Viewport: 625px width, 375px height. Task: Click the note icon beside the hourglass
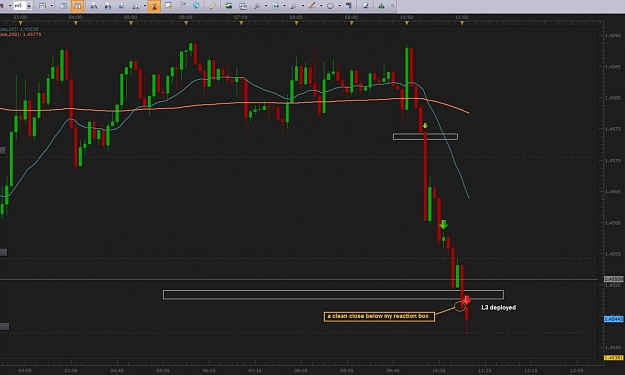point(168,6)
